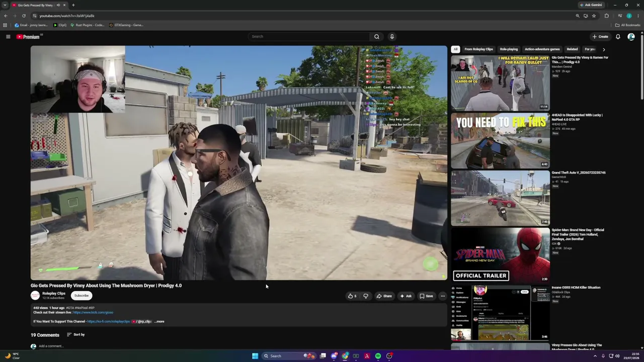Dislike the video with thumbs down
Viewport: 644px width, 362px height.
coord(366,296)
